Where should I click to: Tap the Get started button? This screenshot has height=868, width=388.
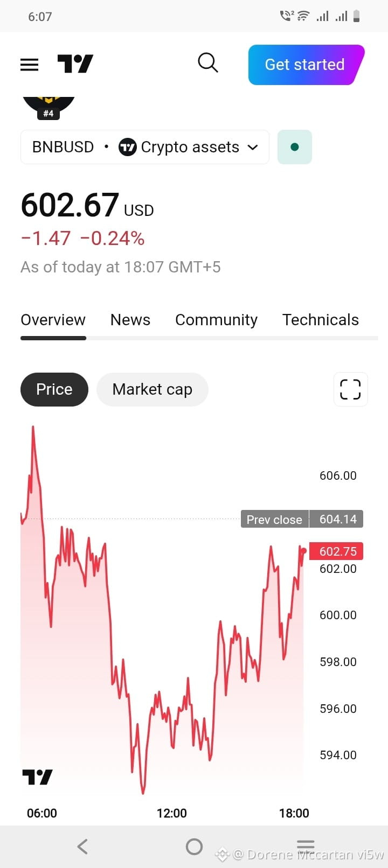[x=306, y=65]
